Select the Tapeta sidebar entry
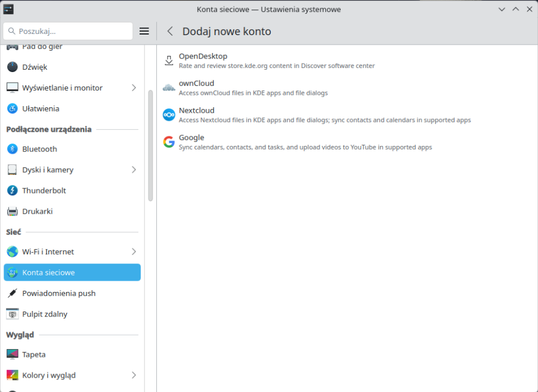This screenshot has width=538, height=392. (34, 354)
